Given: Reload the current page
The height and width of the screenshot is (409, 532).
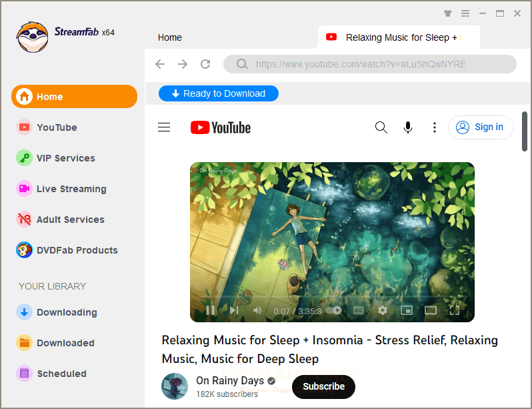Looking at the screenshot, I should pos(205,64).
